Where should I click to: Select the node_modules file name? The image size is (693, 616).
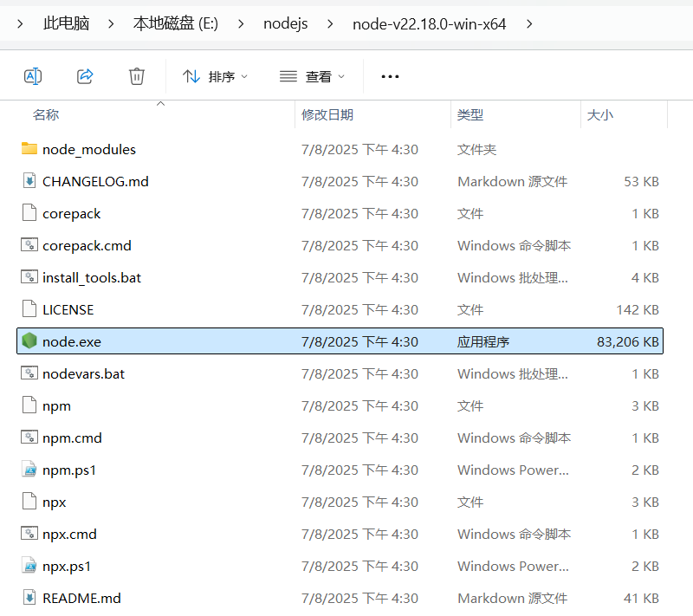tap(89, 149)
